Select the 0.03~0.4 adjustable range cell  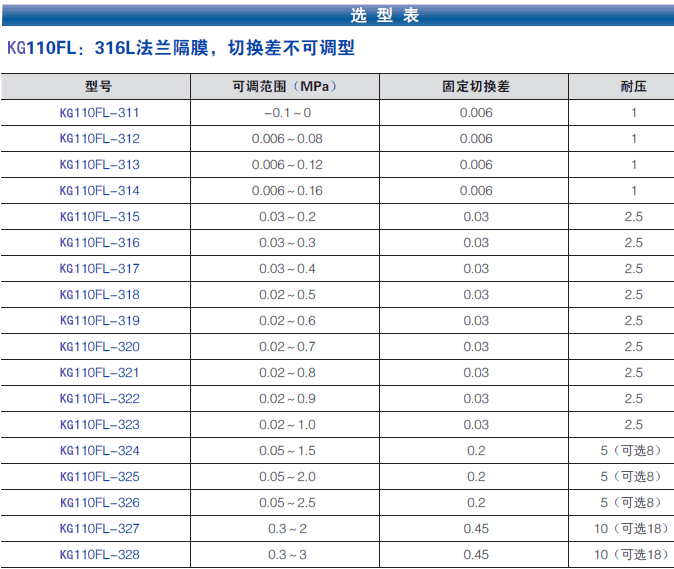(287, 269)
